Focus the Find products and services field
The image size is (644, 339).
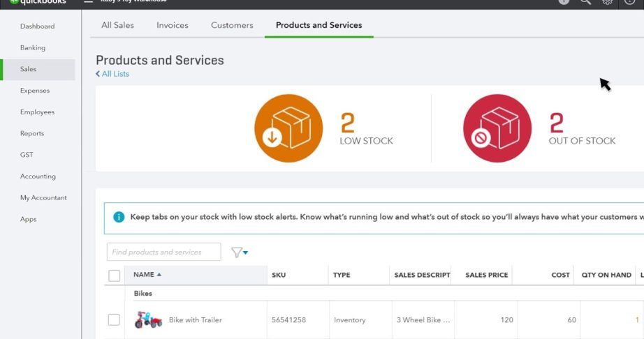tap(164, 252)
